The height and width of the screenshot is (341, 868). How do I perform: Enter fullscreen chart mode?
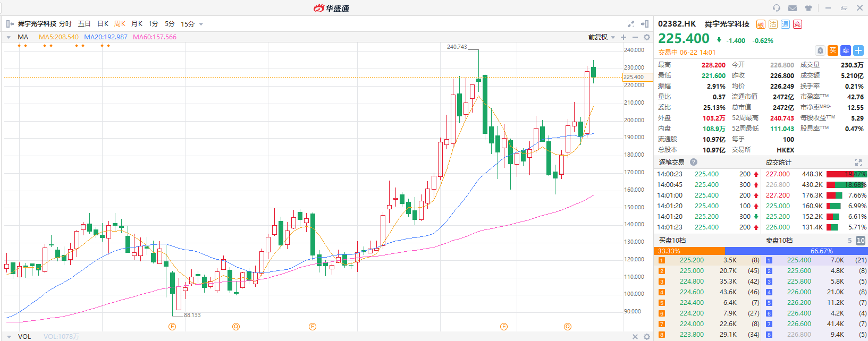pyautogui.click(x=631, y=24)
